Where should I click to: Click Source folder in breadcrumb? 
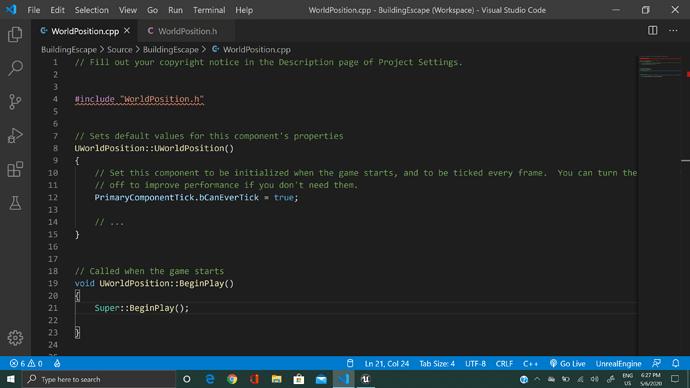(x=120, y=49)
